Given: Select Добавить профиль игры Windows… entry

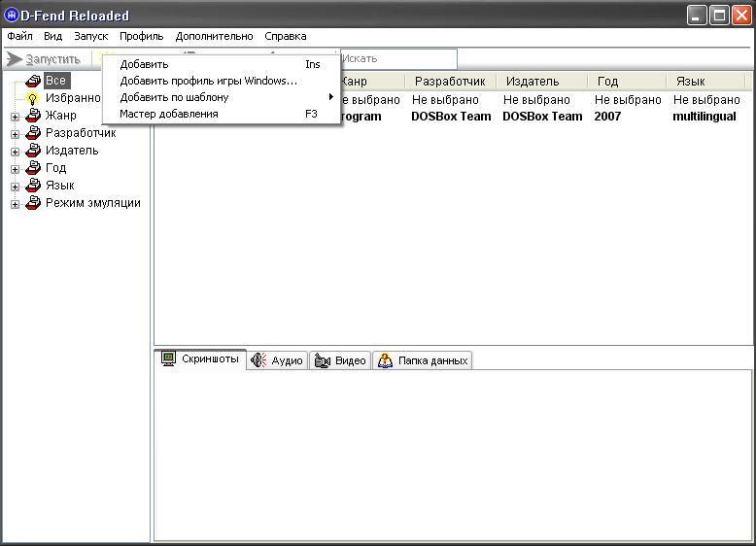Looking at the screenshot, I should (221, 81).
